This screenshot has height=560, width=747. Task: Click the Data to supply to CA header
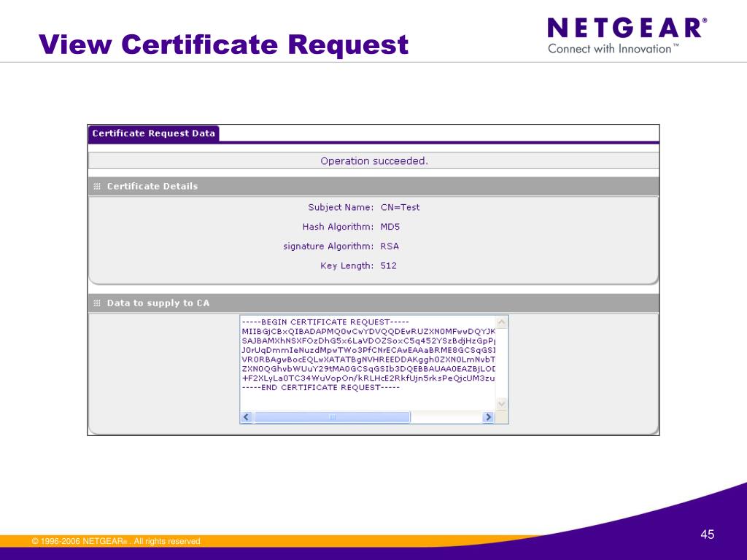[373, 303]
